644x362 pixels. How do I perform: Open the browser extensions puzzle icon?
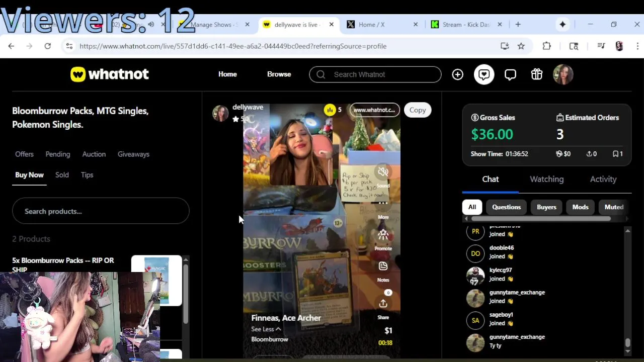[546, 46]
